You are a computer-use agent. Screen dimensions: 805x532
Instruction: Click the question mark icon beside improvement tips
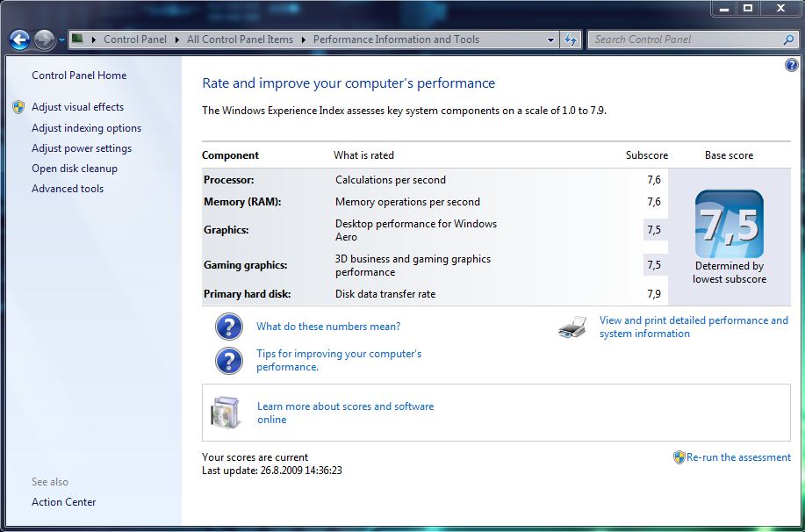pyautogui.click(x=228, y=360)
